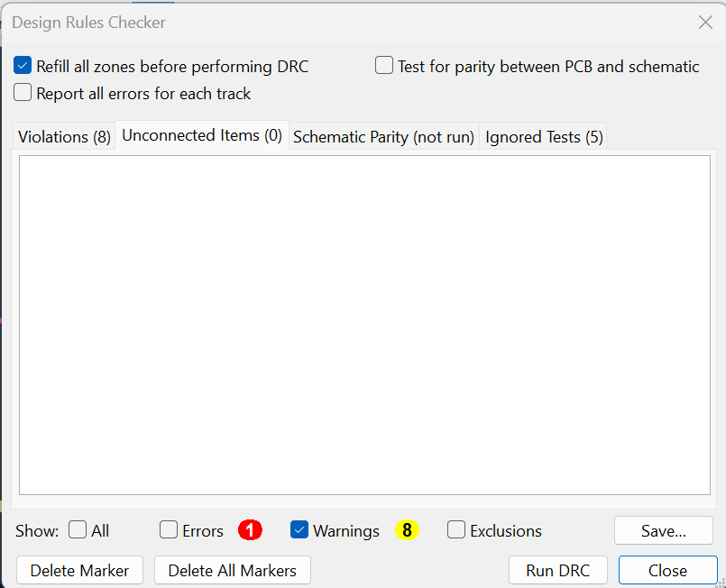Image resolution: width=726 pixels, height=588 pixels.
Task: Go to the Ignored Tests (5) tab
Action: coord(544,137)
